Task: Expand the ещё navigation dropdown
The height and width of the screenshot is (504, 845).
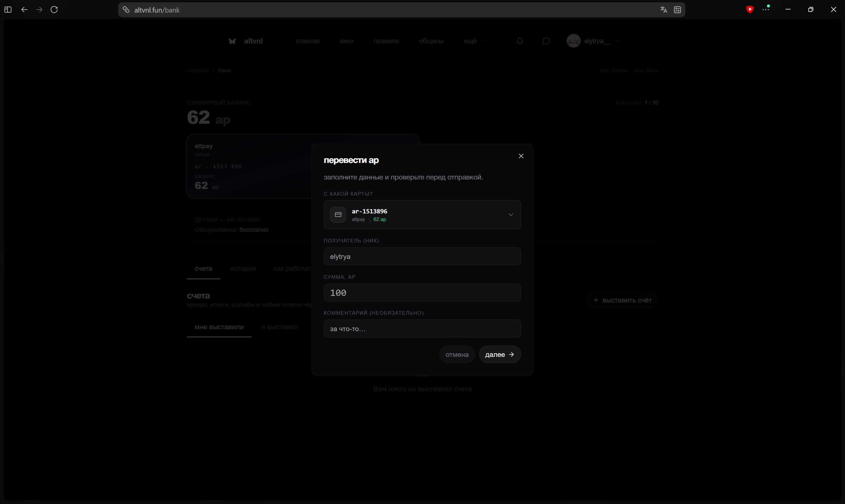Action: click(474, 41)
